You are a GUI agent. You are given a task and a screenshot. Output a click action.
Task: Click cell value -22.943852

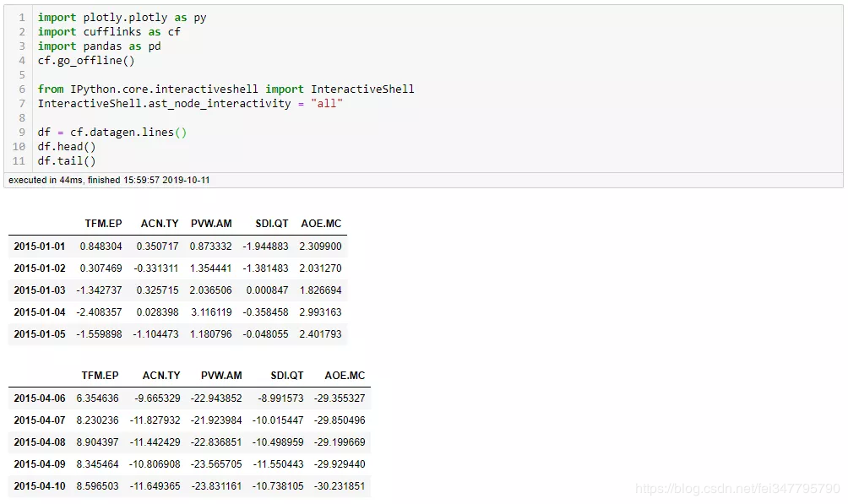click(x=216, y=398)
